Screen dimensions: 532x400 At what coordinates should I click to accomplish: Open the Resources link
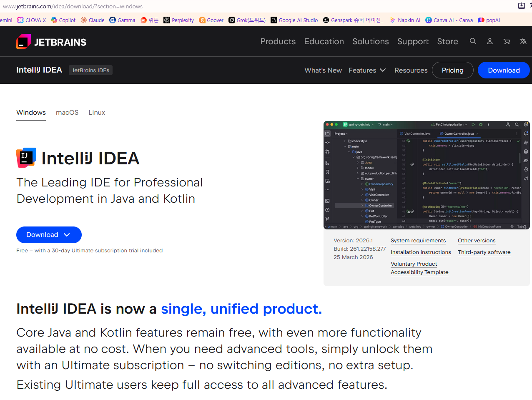point(411,70)
